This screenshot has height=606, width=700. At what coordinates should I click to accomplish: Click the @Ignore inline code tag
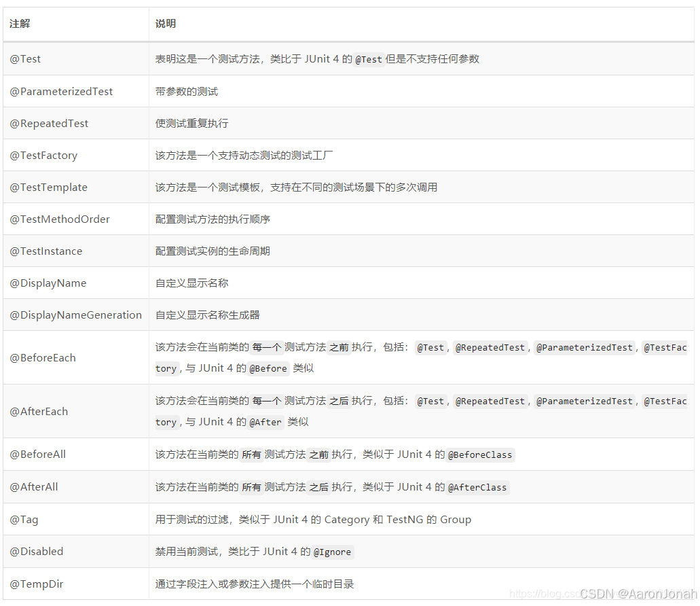[x=332, y=552]
